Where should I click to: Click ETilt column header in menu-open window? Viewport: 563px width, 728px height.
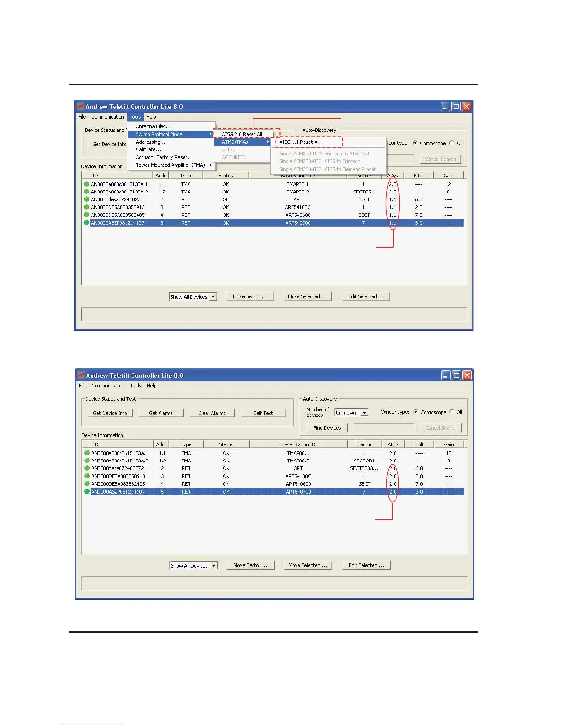tap(419, 176)
